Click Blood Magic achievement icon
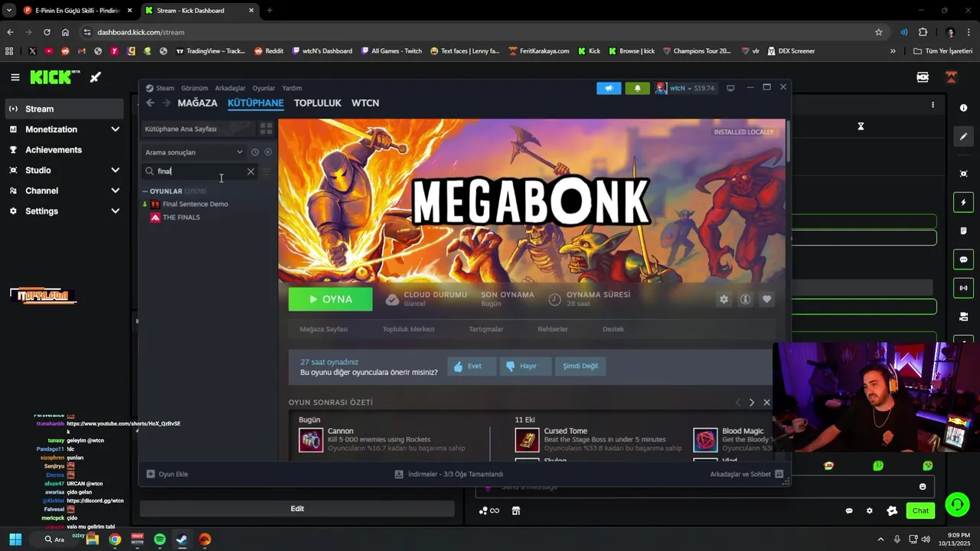 pos(705,440)
